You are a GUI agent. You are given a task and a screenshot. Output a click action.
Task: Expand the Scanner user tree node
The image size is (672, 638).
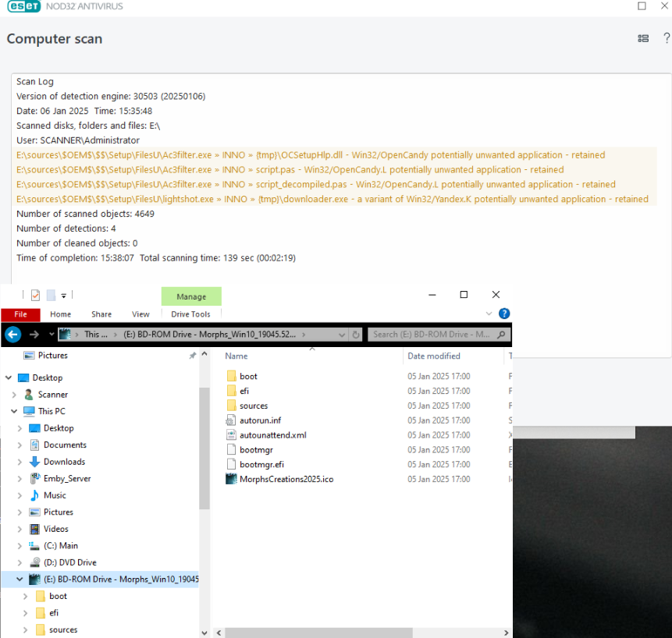tap(14, 395)
